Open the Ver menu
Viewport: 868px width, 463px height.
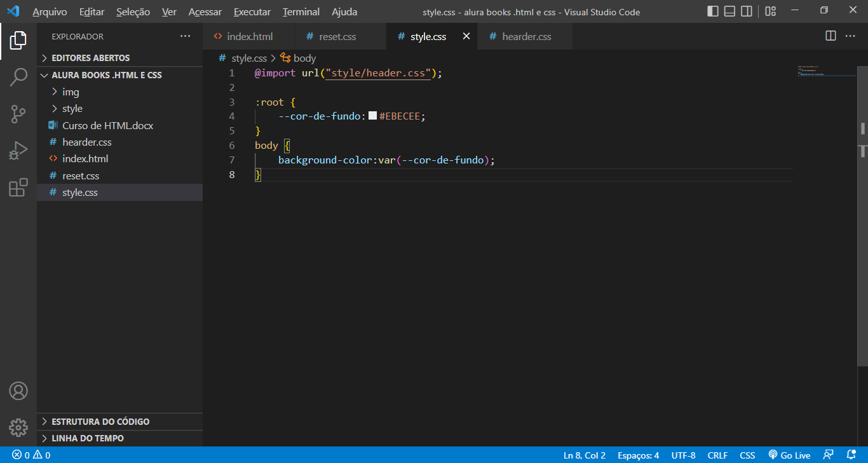169,11
